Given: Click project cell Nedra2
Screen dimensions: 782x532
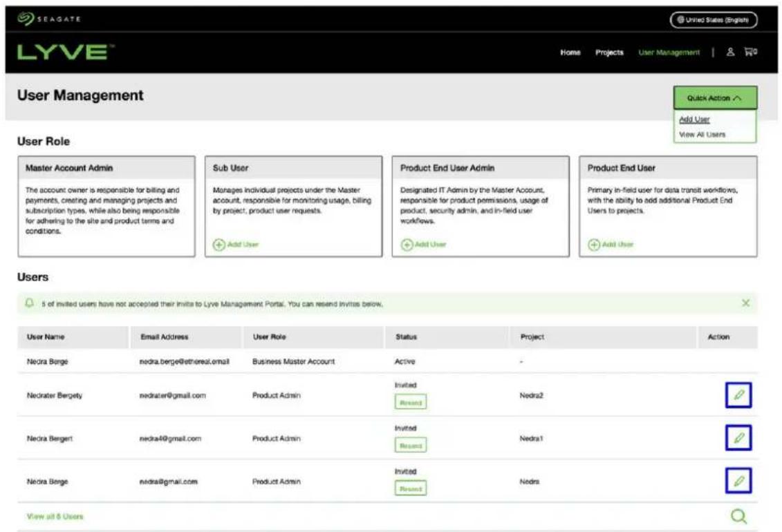Looking at the screenshot, I should pos(531,395).
